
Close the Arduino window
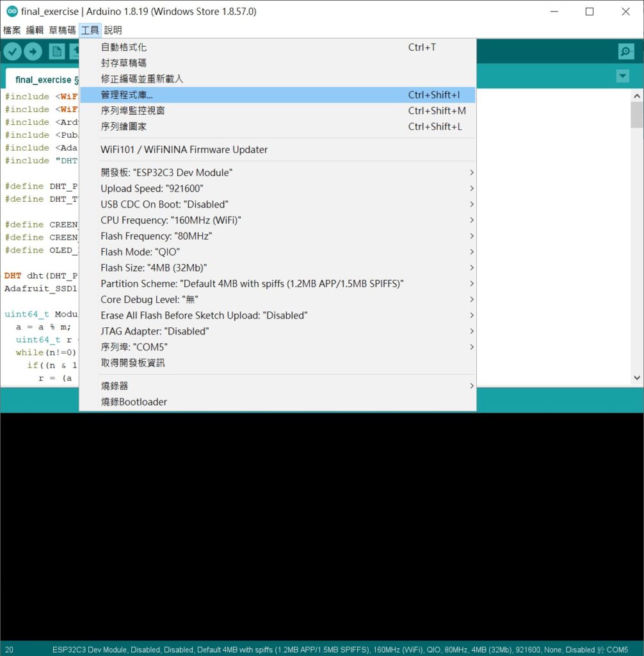(x=625, y=12)
